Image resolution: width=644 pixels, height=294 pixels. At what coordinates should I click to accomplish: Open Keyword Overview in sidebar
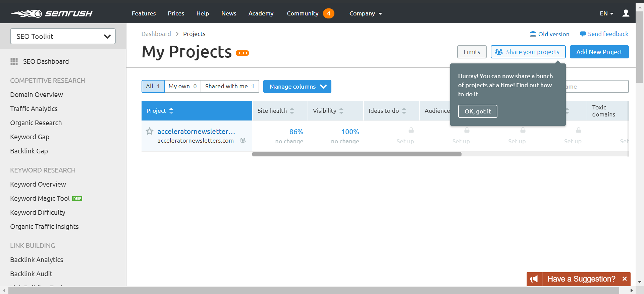coord(38,184)
